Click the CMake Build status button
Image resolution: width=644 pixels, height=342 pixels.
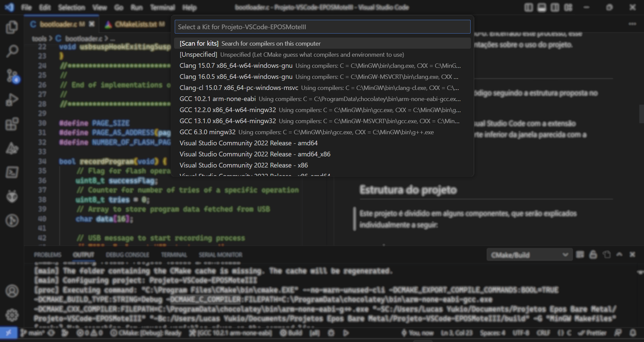coord(291,333)
